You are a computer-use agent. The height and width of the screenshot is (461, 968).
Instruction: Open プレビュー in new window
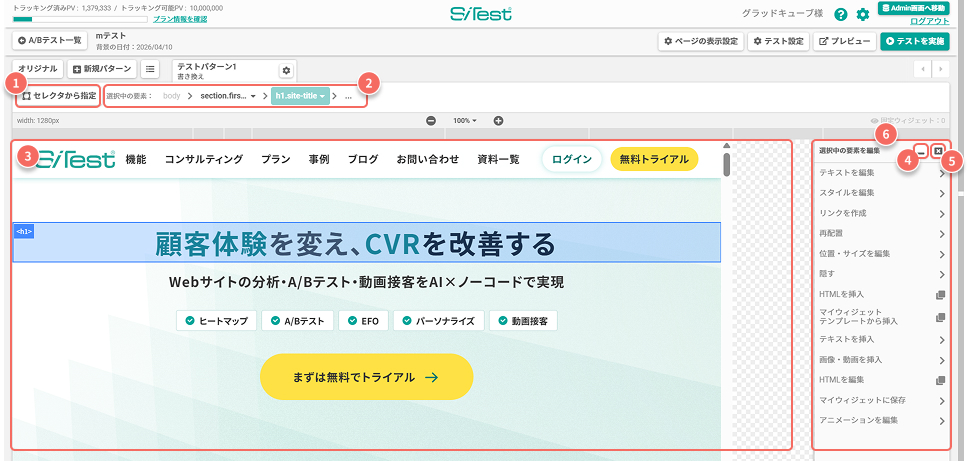pyautogui.click(x=845, y=41)
